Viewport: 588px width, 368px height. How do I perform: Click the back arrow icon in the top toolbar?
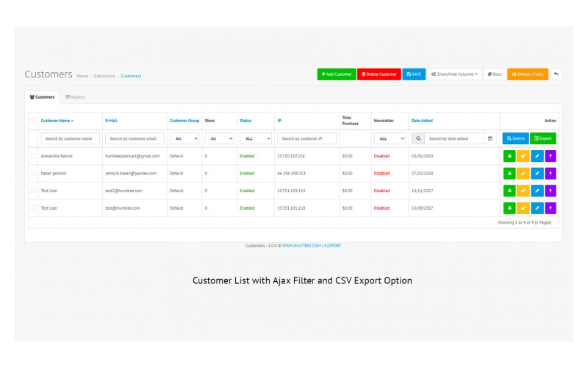tap(556, 74)
